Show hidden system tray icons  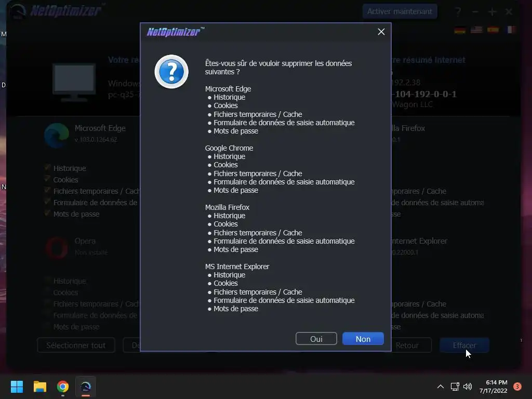tap(441, 387)
